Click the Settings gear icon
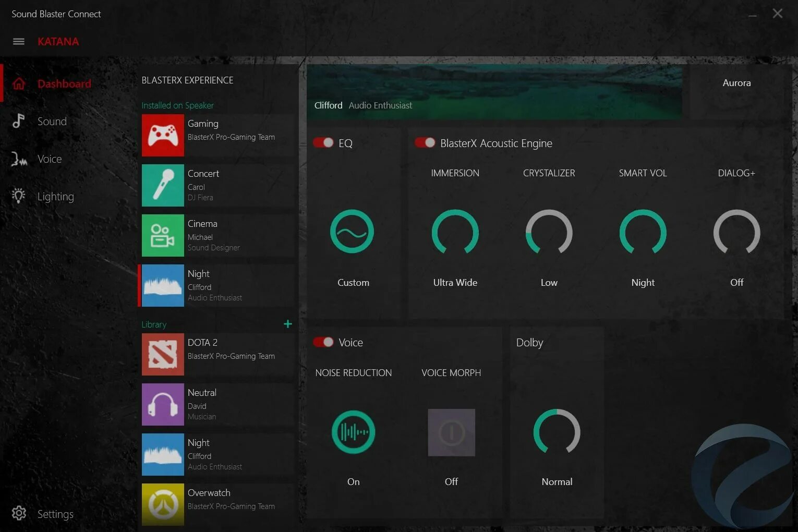 coord(19,514)
